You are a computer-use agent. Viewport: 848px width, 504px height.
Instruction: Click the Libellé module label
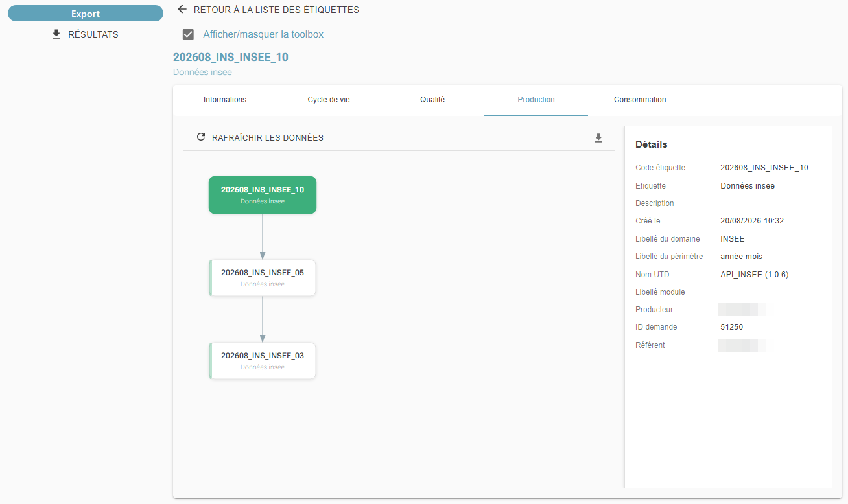(660, 292)
